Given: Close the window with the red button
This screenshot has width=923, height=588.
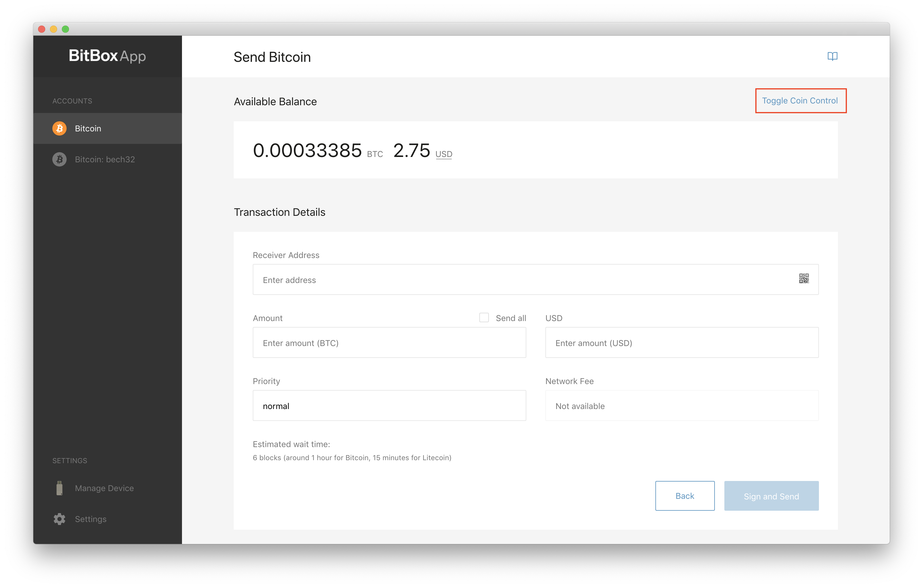Looking at the screenshot, I should click(x=42, y=29).
